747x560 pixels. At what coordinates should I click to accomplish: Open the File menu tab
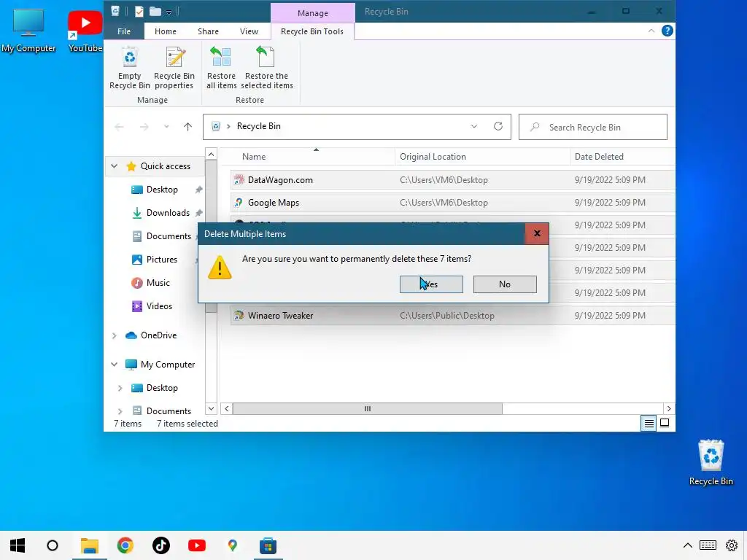click(x=124, y=31)
